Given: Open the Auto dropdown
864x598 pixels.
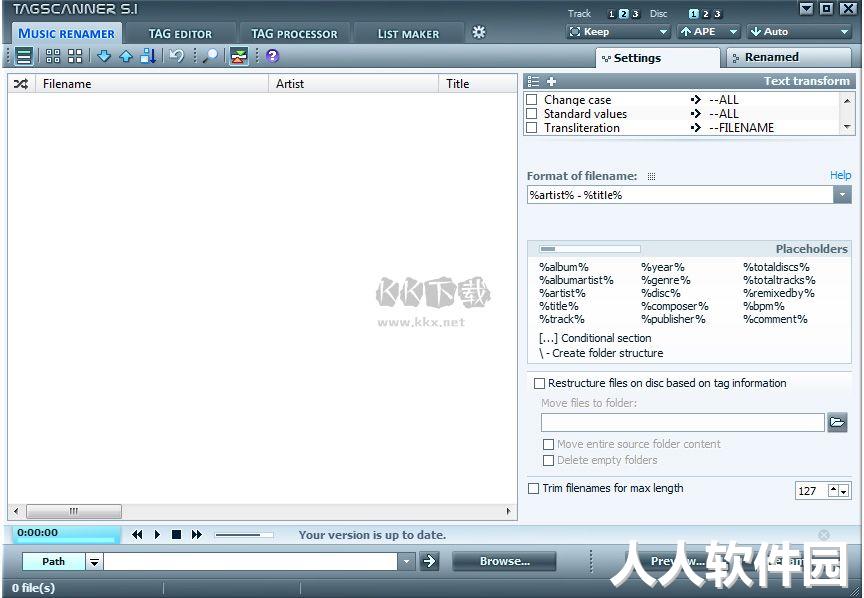Looking at the screenshot, I should point(799,32).
